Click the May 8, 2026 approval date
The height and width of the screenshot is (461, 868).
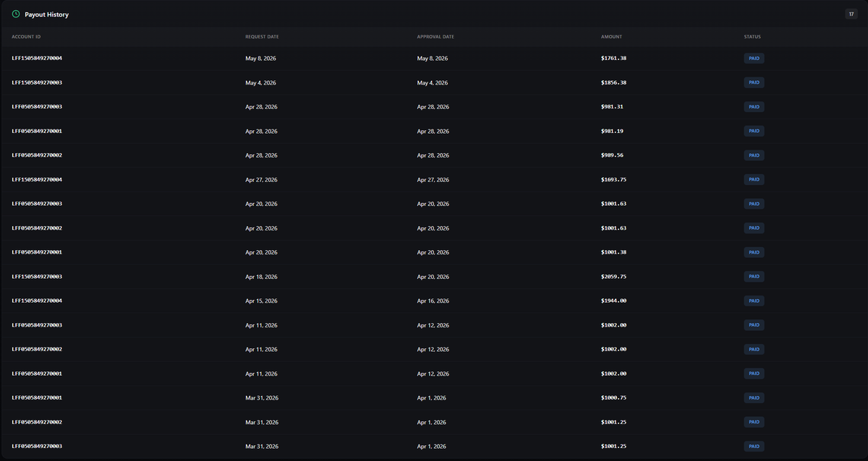pos(433,59)
